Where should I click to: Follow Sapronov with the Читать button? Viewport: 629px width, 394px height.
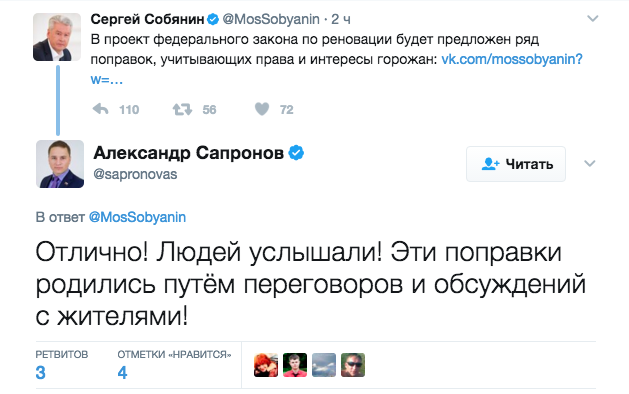pos(516,164)
